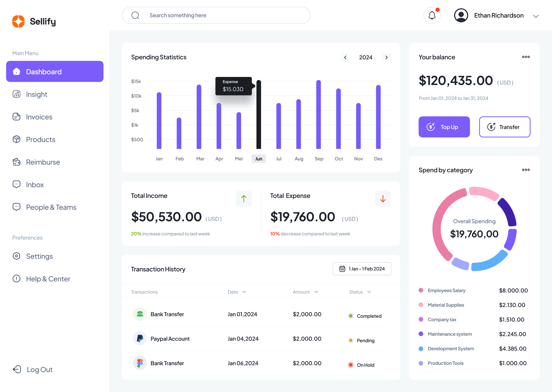Click the Top Up button

click(444, 127)
